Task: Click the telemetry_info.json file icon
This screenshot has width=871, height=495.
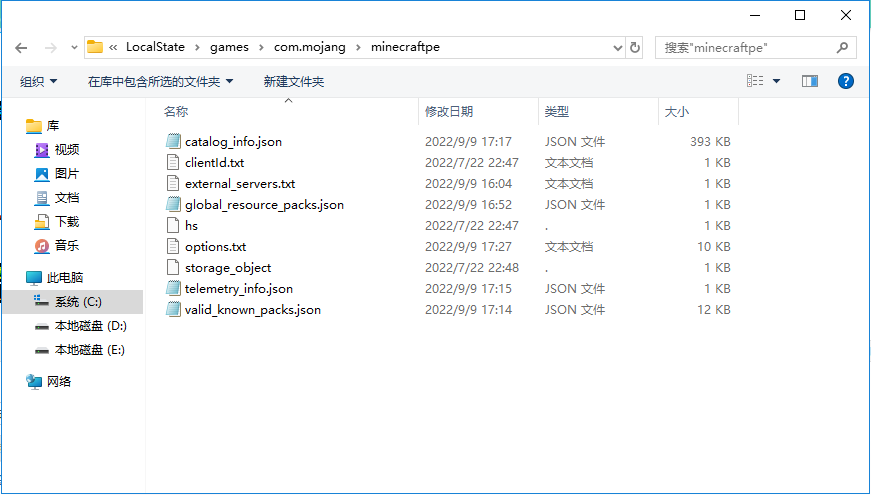Action: click(173, 288)
